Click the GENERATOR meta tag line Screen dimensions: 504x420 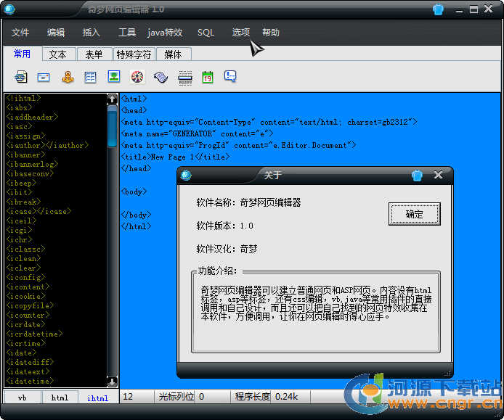197,133
